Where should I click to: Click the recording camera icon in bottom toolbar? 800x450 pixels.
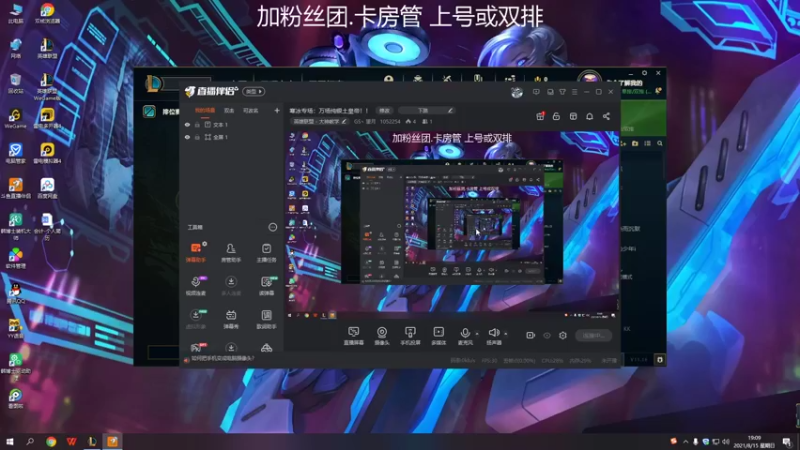click(531, 335)
